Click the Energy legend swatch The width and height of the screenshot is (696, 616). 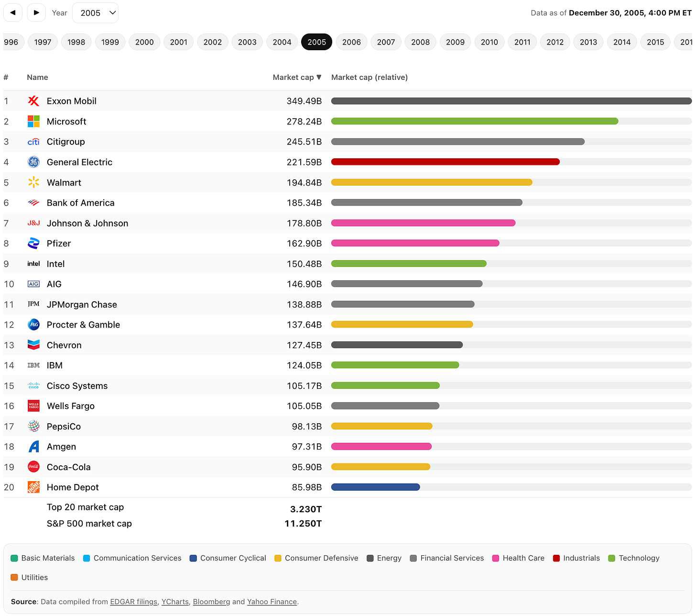coord(370,558)
